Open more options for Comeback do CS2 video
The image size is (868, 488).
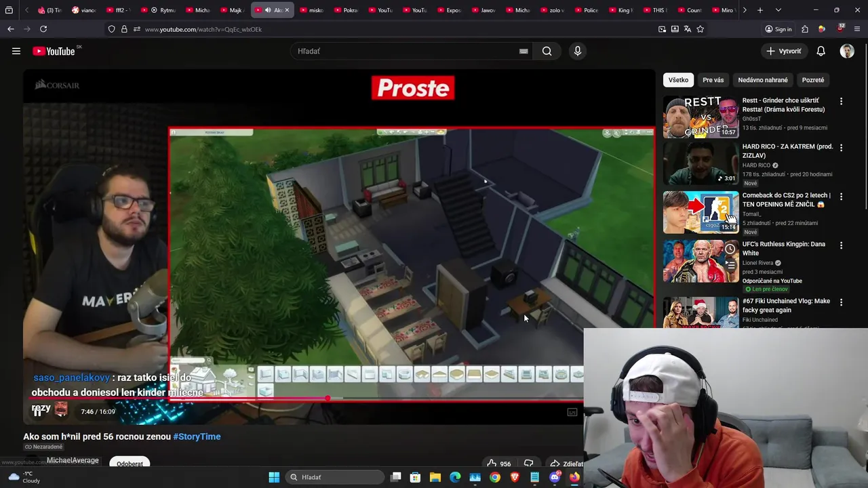[x=841, y=196]
